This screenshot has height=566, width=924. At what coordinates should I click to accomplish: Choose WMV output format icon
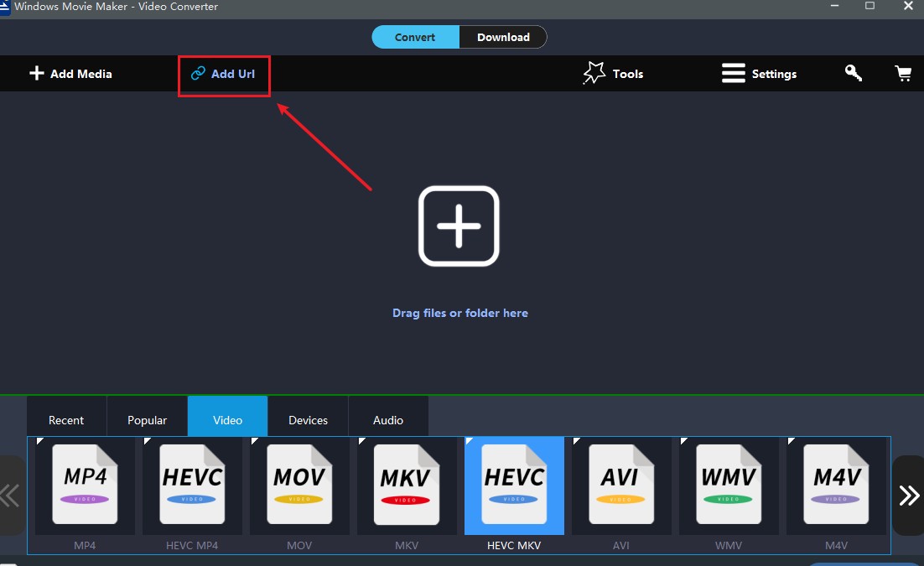pos(729,486)
